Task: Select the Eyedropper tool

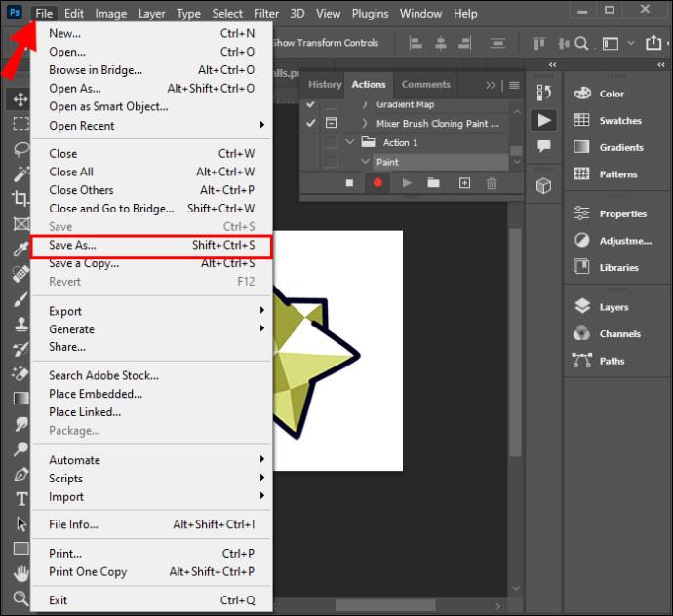Action: (20, 249)
